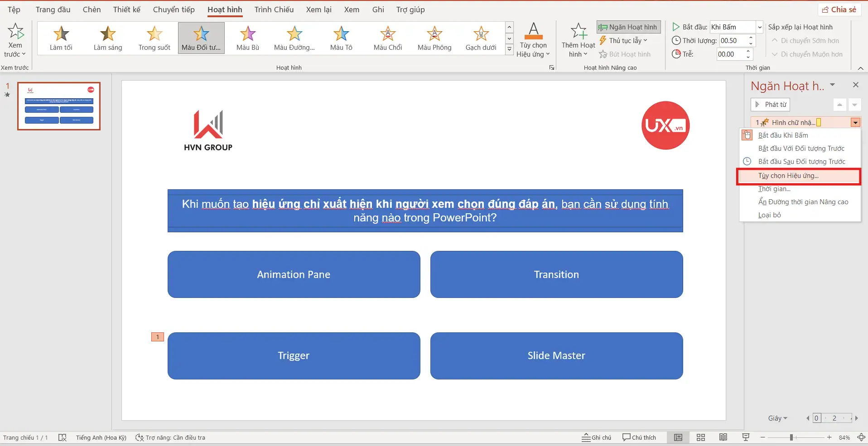
Task: Click the Xem trước preview star icon
Action: coord(15,32)
